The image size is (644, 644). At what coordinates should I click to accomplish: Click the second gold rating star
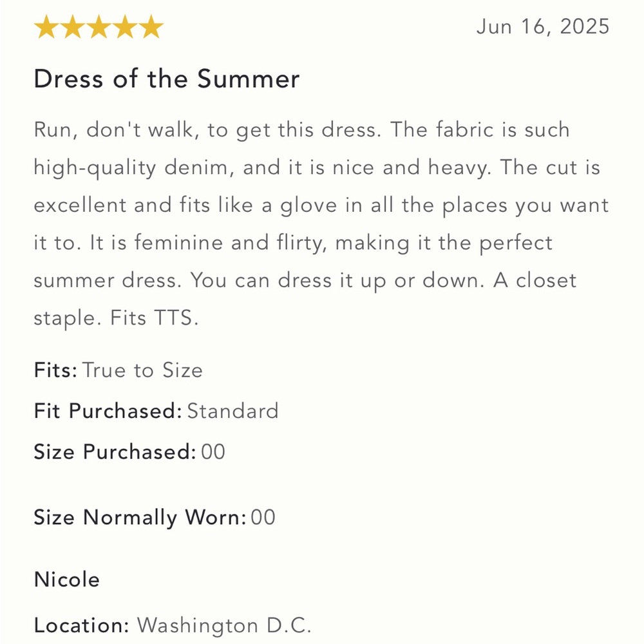[72, 28]
